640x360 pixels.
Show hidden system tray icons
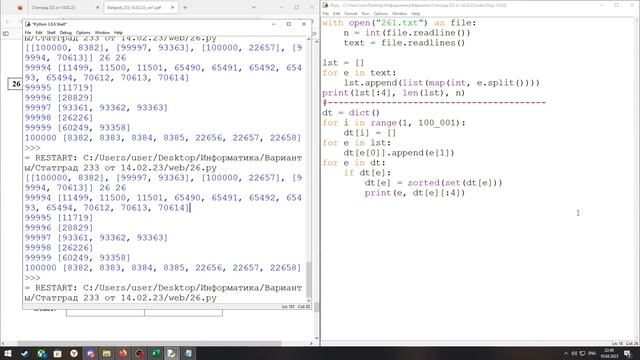coord(566,353)
